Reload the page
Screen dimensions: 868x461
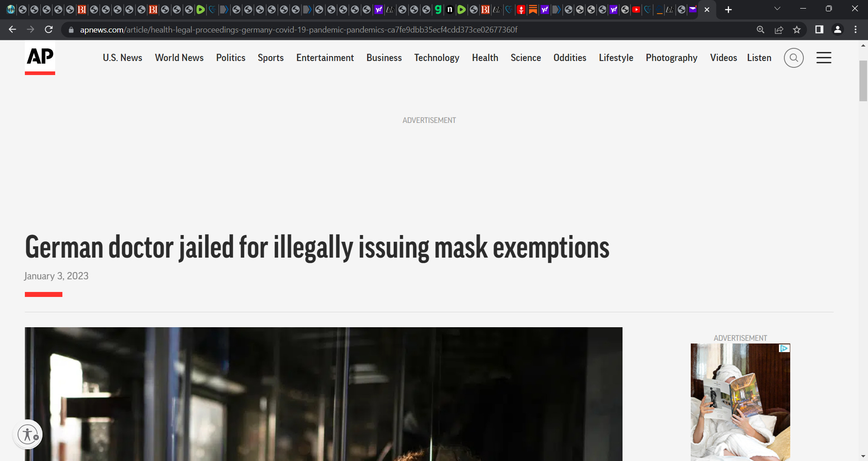[x=49, y=30]
